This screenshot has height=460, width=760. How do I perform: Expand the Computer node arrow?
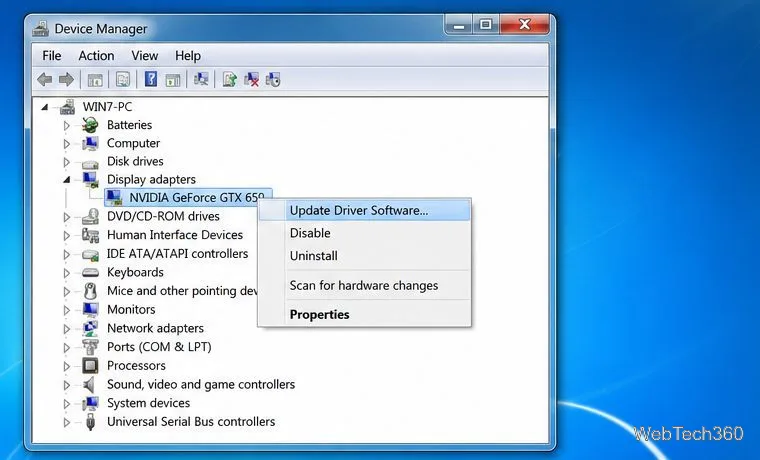click(x=67, y=143)
